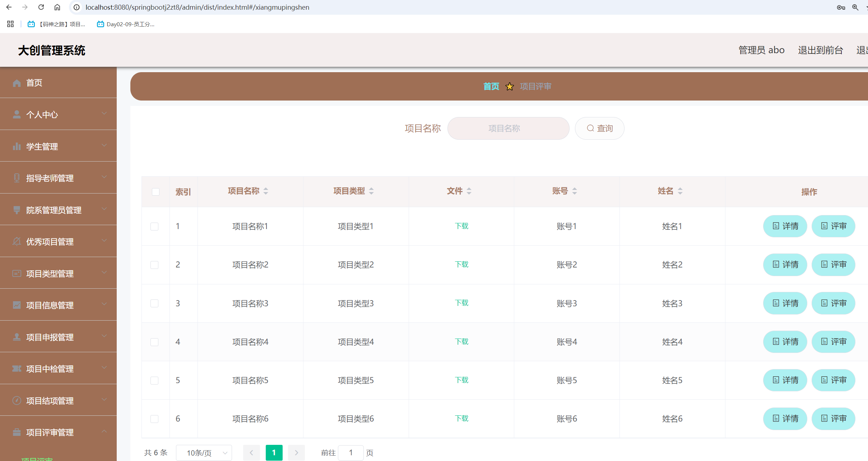868x461 pixels.
Task: Toggle the select-all checkbox in table header
Action: coord(156,192)
